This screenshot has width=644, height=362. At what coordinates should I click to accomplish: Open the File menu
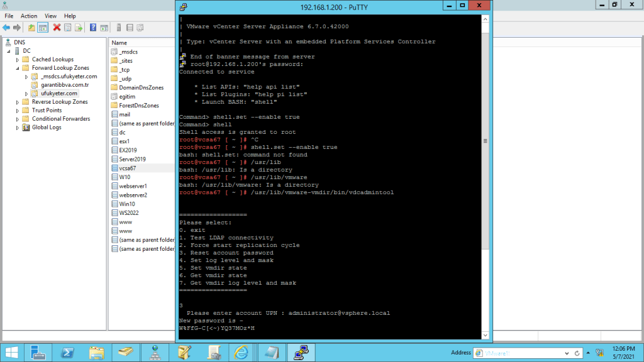(x=9, y=16)
